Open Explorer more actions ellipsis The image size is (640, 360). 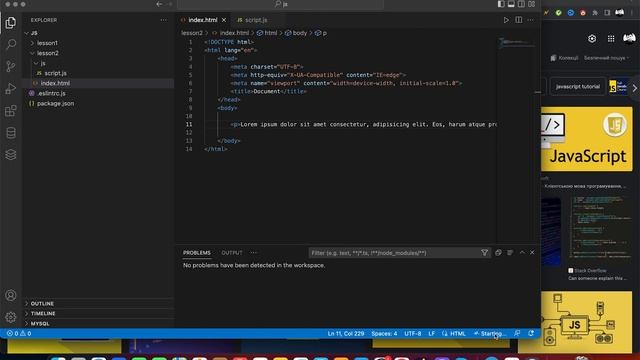tap(164, 20)
